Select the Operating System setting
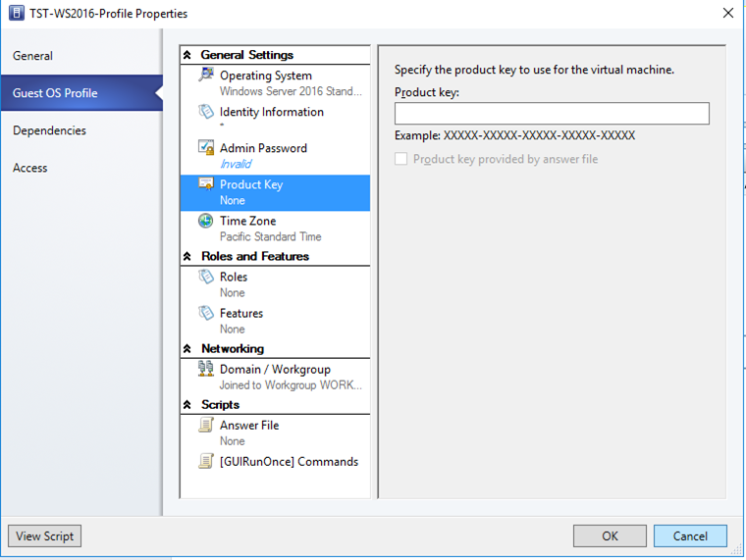Screen dimensions: 746x560 (x=275, y=82)
